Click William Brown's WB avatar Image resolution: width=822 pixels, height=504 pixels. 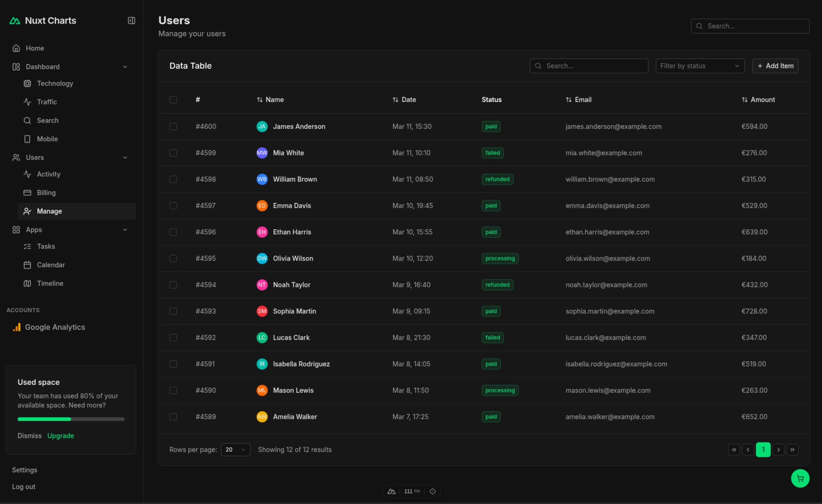coord(262,179)
